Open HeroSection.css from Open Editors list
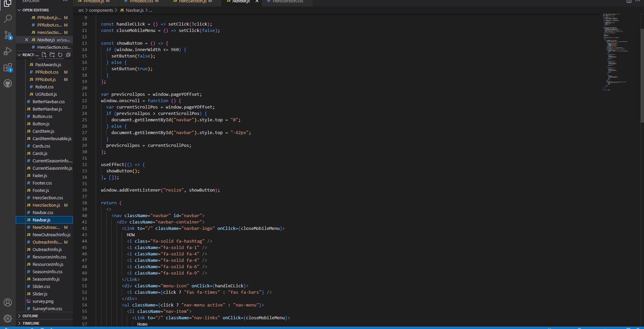The height and width of the screenshot is (329, 644). pyautogui.click(x=45, y=47)
